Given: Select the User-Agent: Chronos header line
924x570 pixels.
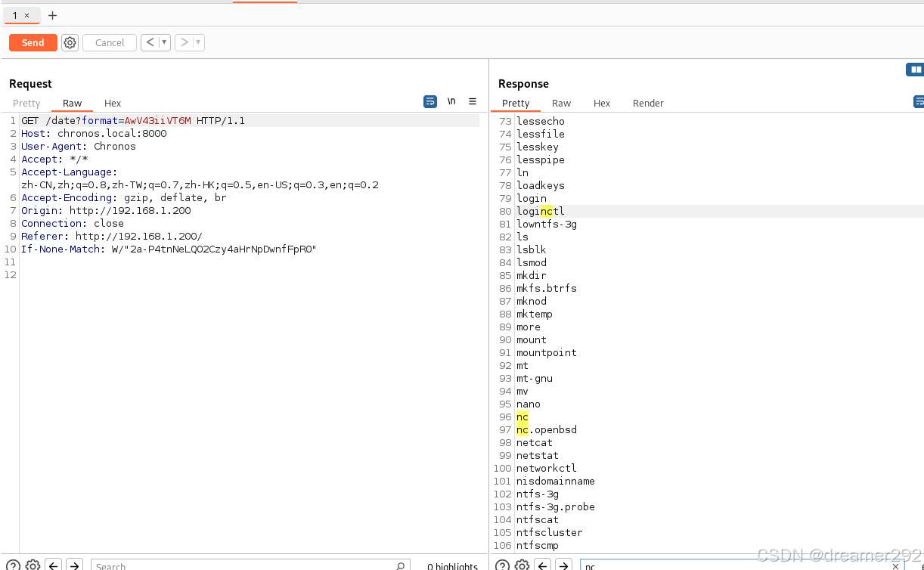Looking at the screenshot, I should (x=79, y=147).
